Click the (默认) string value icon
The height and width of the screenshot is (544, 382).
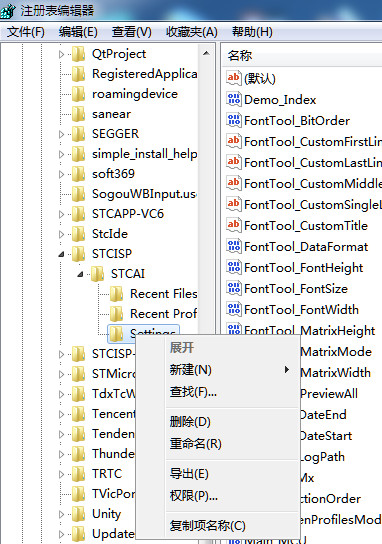pyautogui.click(x=234, y=78)
